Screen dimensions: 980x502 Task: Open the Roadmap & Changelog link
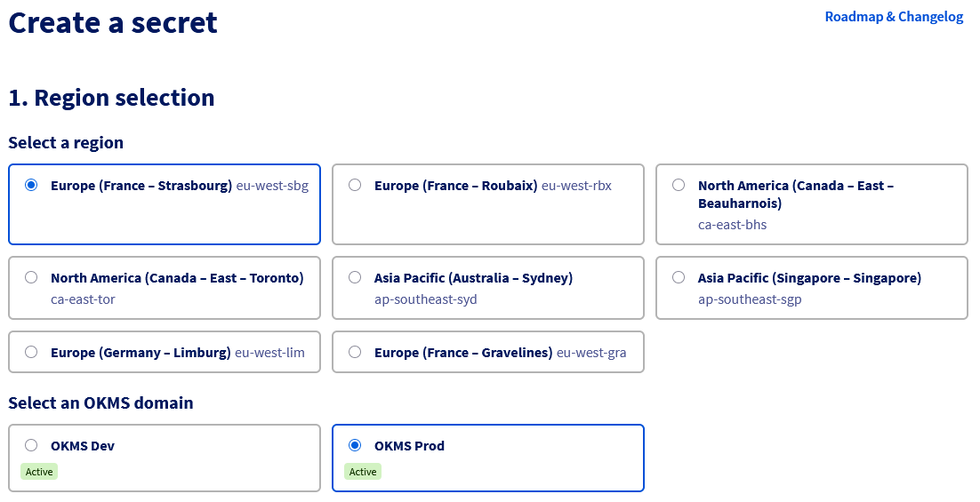894,17
